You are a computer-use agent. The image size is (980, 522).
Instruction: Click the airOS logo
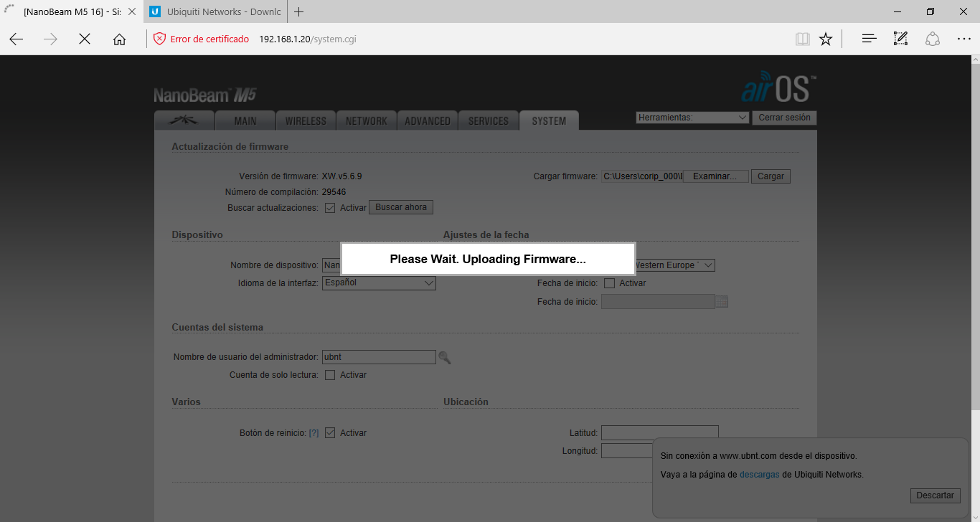778,87
